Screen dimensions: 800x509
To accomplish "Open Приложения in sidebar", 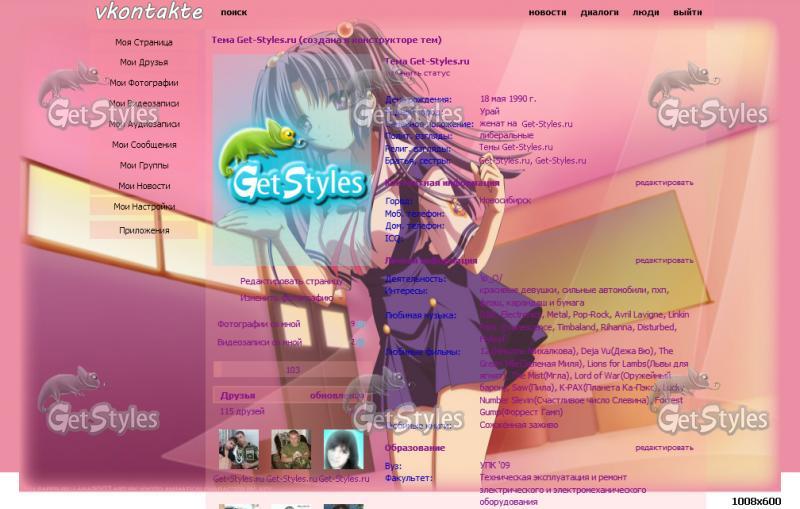I will pyautogui.click(x=144, y=230).
